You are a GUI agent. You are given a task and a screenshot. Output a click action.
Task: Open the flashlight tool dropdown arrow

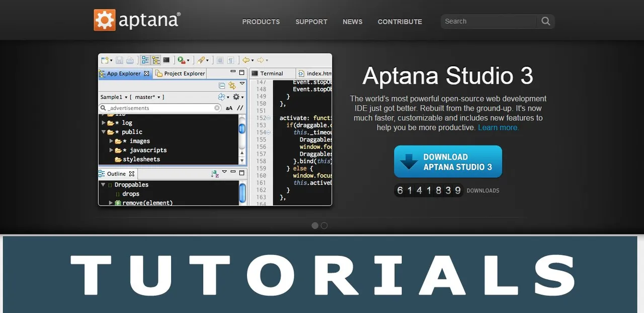(207, 61)
